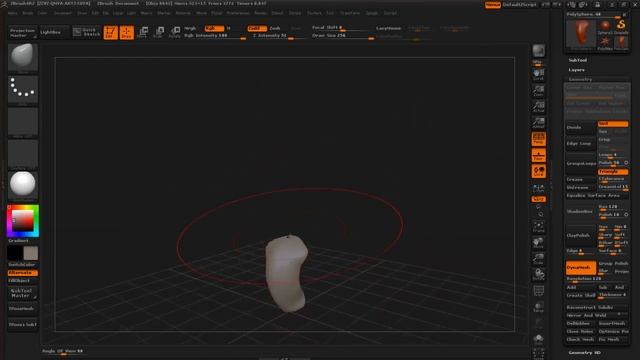Click the SwitchColor button
The height and width of the screenshot is (360, 640).
[x=23, y=264]
